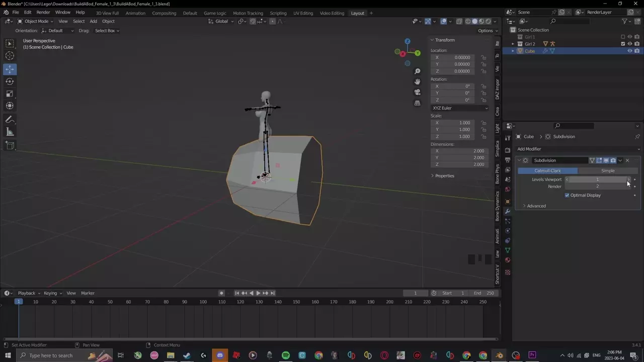This screenshot has height=362, width=644.
Task: Click the Add Cube tool icon
Action: pos(10,145)
